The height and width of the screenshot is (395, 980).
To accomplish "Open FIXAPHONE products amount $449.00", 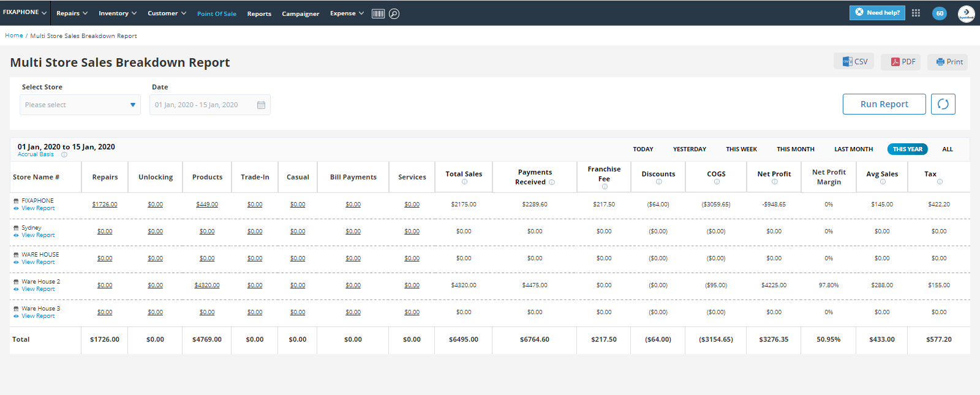I will tap(207, 205).
